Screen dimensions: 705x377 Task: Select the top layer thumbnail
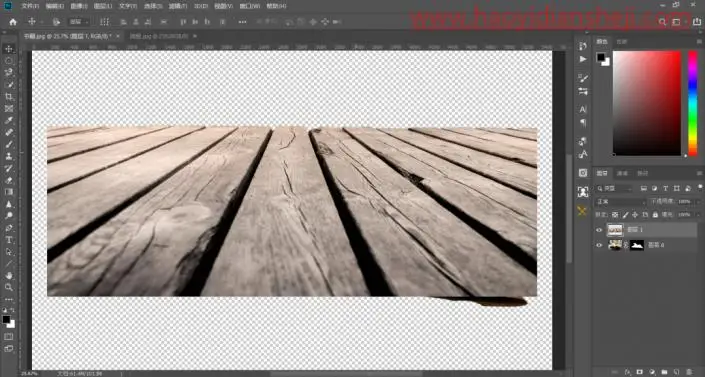[x=615, y=230]
